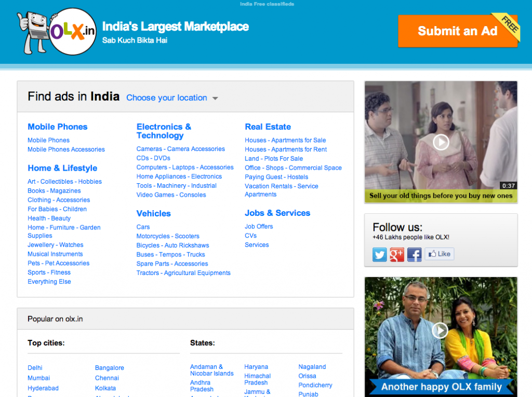The image size is (532, 397).
Task: Open the CVs link
Action: [x=251, y=236]
